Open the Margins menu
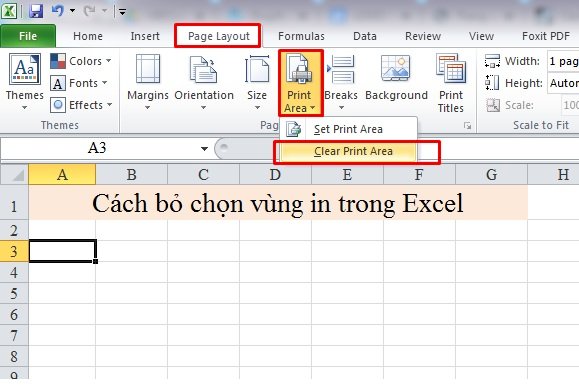The height and width of the screenshot is (388, 579). (x=148, y=82)
